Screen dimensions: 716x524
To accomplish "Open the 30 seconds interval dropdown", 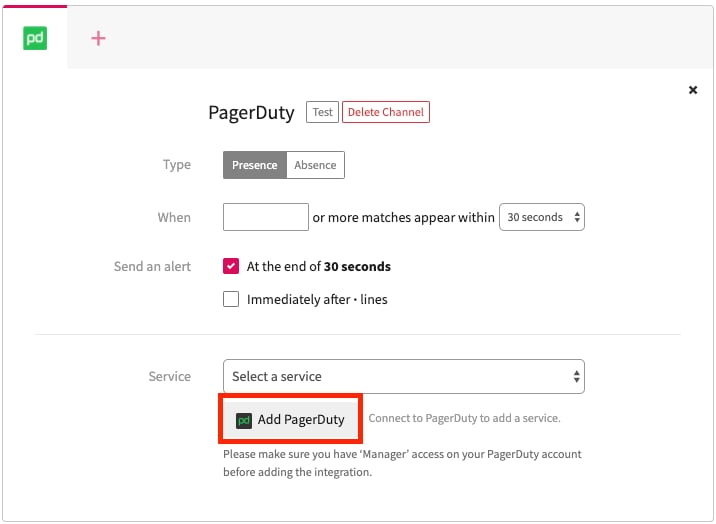I will [542, 217].
